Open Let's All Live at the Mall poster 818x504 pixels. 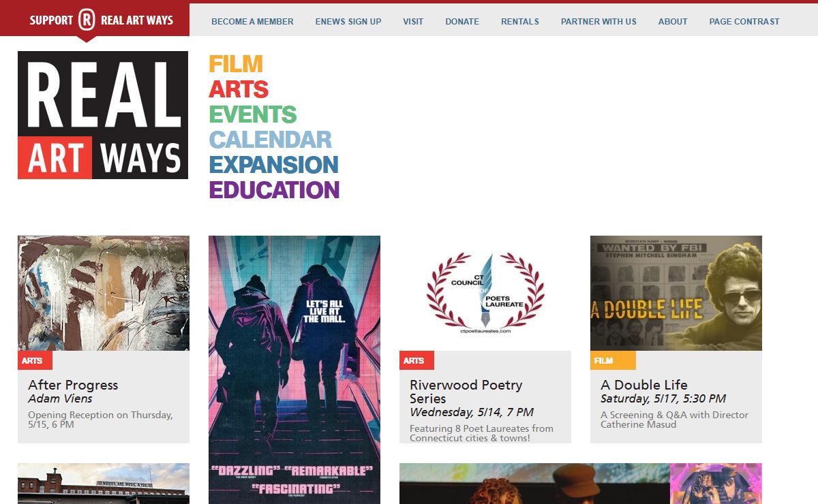294,370
